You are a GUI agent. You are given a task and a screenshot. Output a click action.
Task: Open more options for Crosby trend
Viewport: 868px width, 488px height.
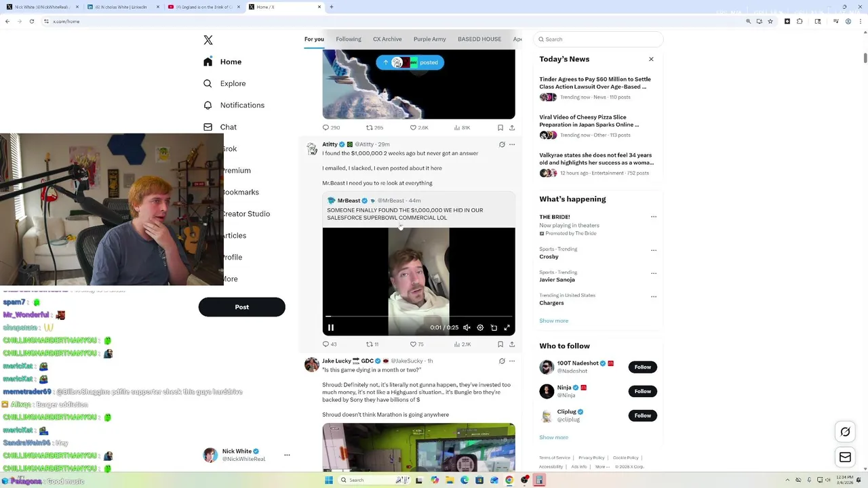click(654, 250)
